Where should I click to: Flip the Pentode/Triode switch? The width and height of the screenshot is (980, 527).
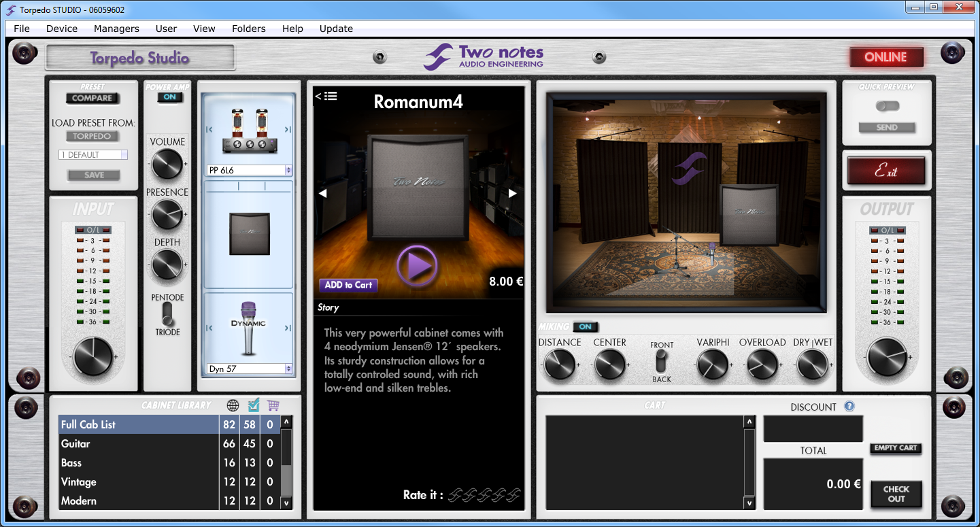click(167, 314)
